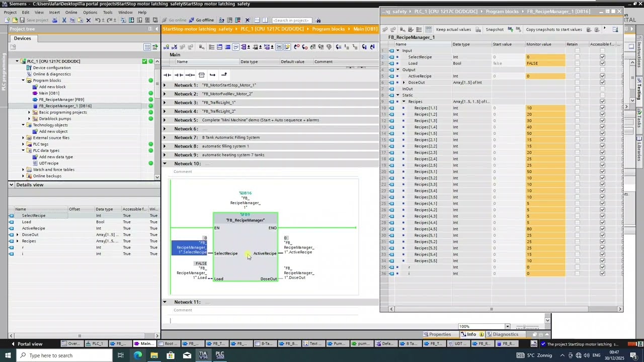Viewport: 644px width, 362px height.
Task: Click horizontal scrollbar of project tree
Action: tap(79, 336)
